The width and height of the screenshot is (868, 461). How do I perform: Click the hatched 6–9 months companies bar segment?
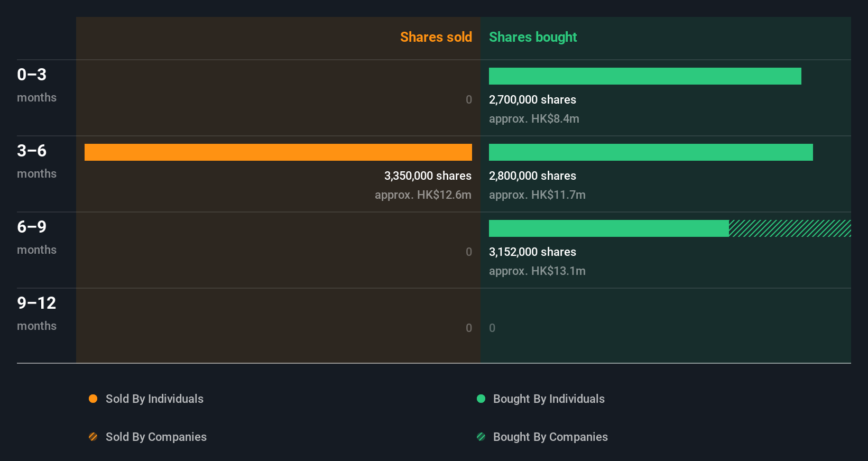pos(790,228)
